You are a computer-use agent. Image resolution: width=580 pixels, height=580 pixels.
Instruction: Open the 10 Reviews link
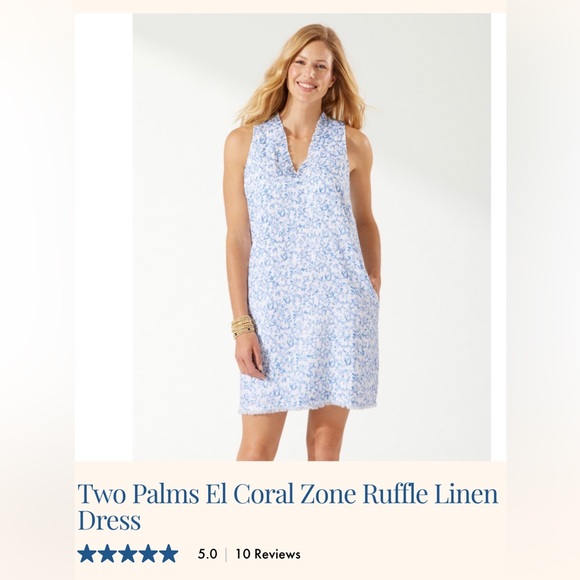268,554
